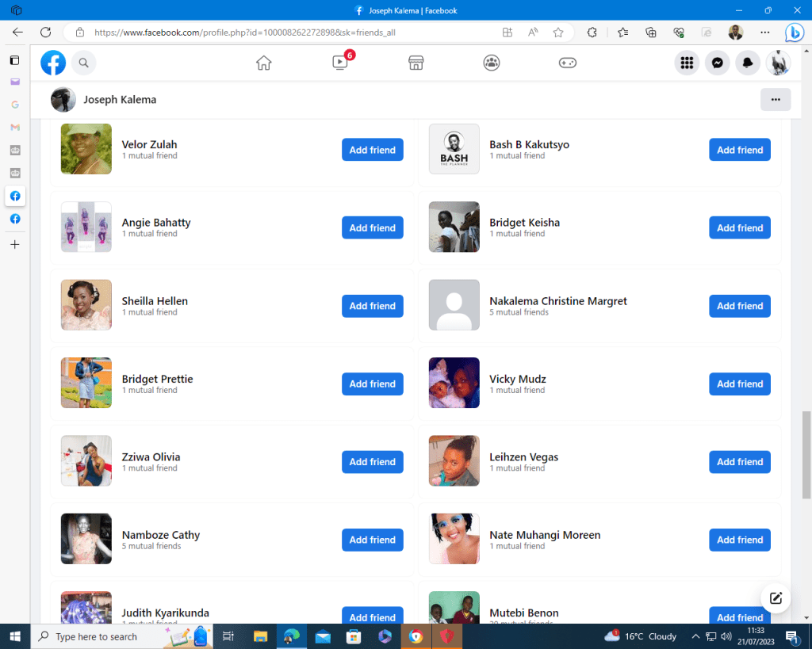Click the browser address bar URL
The width and height of the screenshot is (812, 649).
pos(244,32)
